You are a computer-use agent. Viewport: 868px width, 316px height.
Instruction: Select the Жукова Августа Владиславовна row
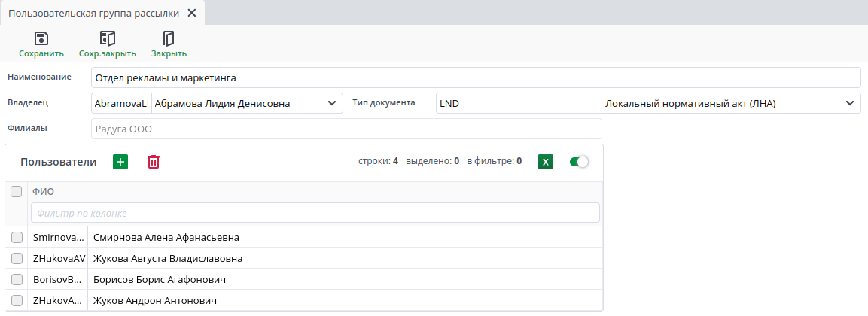[168, 259]
